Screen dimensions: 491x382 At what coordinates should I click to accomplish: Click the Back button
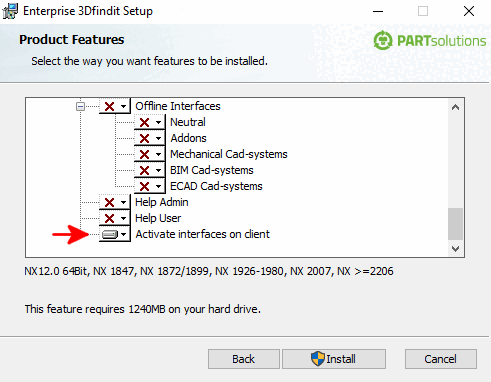pyautogui.click(x=244, y=359)
